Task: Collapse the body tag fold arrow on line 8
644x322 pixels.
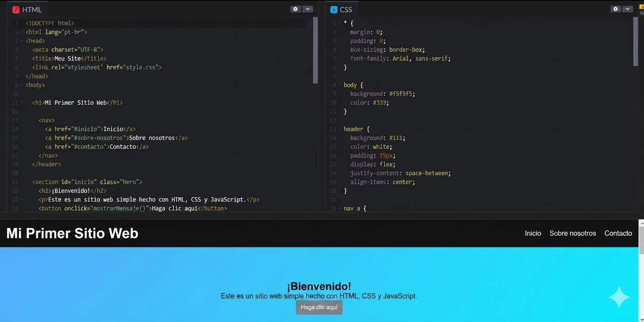Action: tap(22, 85)
